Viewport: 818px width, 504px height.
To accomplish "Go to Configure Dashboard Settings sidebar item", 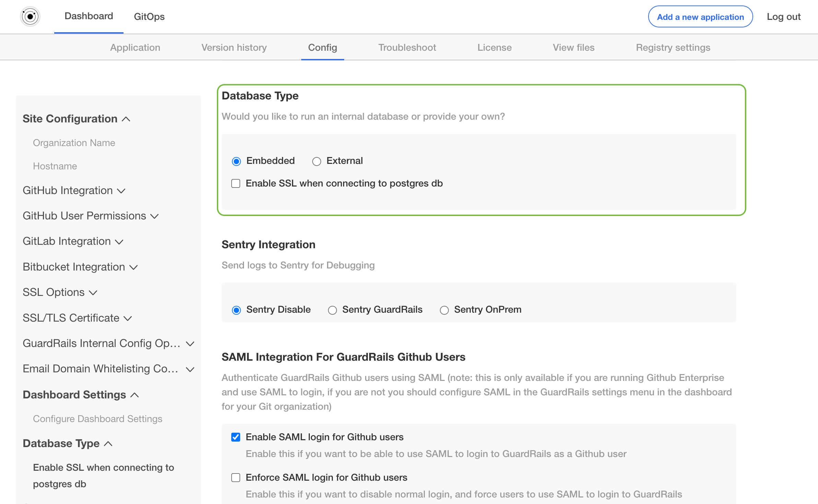I will point(97,419).
